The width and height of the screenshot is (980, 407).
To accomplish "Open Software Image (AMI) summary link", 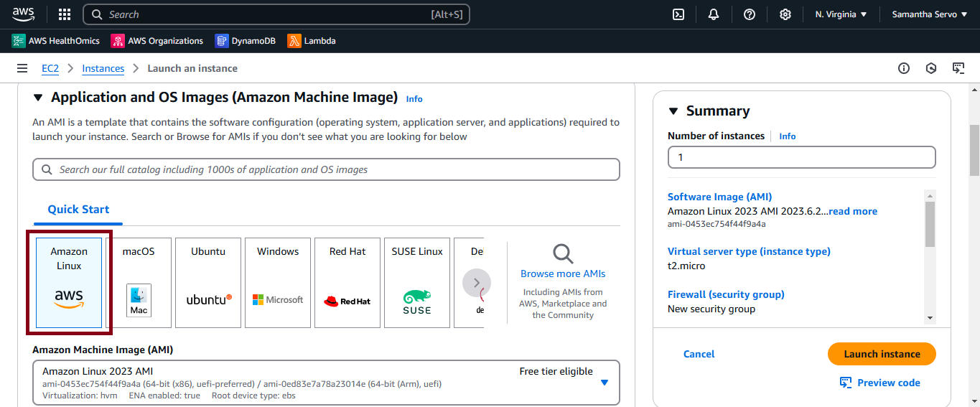I will (720, 197).
